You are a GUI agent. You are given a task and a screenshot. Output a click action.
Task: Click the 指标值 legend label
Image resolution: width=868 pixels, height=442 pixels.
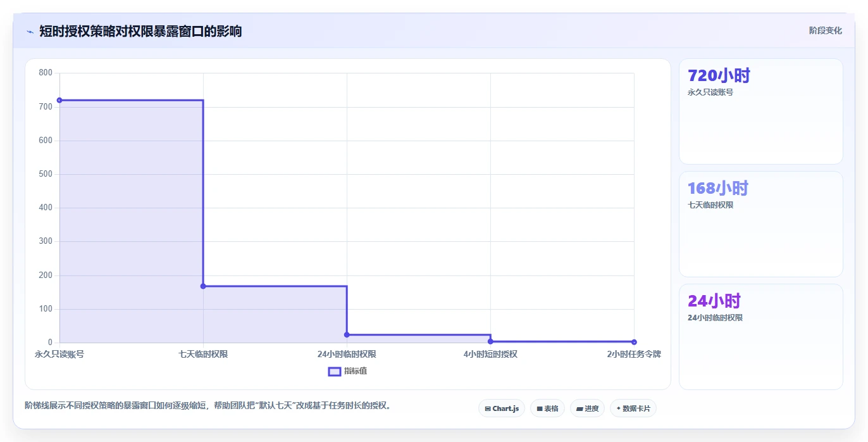[x=356, y=371]
